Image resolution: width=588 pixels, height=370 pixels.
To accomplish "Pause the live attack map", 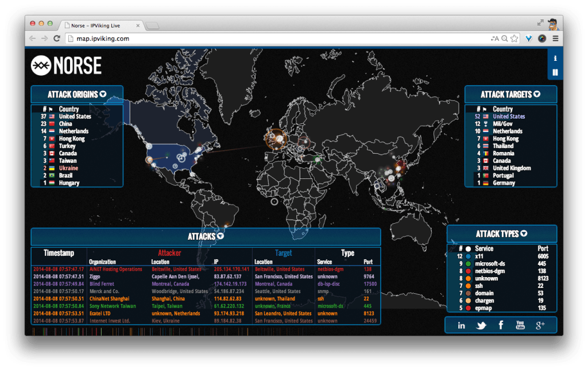I will 555,72.
